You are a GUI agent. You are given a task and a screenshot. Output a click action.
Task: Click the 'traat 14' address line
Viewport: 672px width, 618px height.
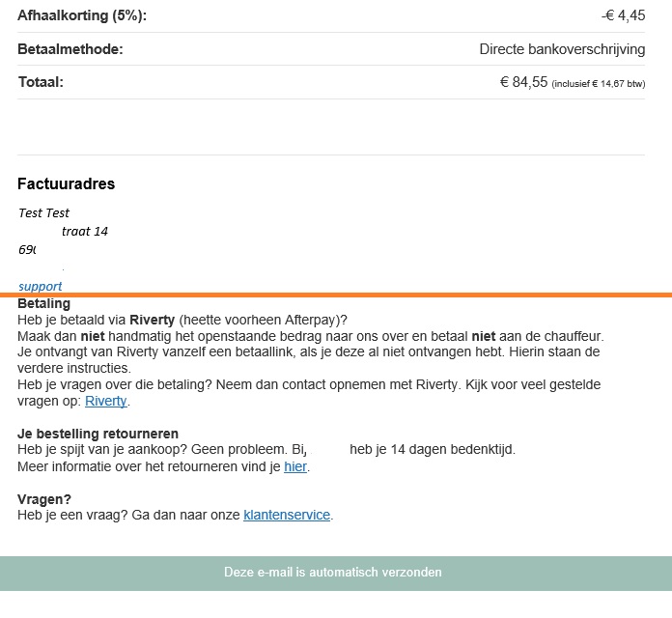pyautogui.click(x=85, y=232)
